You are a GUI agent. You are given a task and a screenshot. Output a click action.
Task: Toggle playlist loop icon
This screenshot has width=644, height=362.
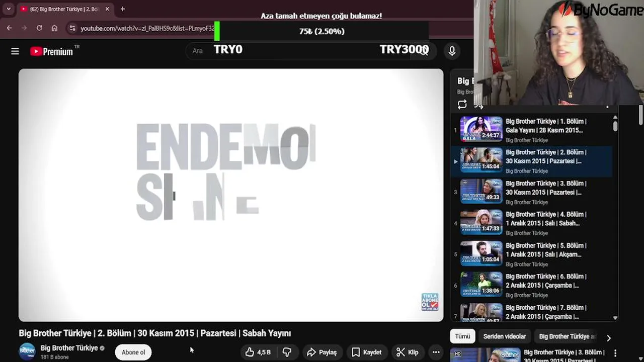click(x=462, y=105)
